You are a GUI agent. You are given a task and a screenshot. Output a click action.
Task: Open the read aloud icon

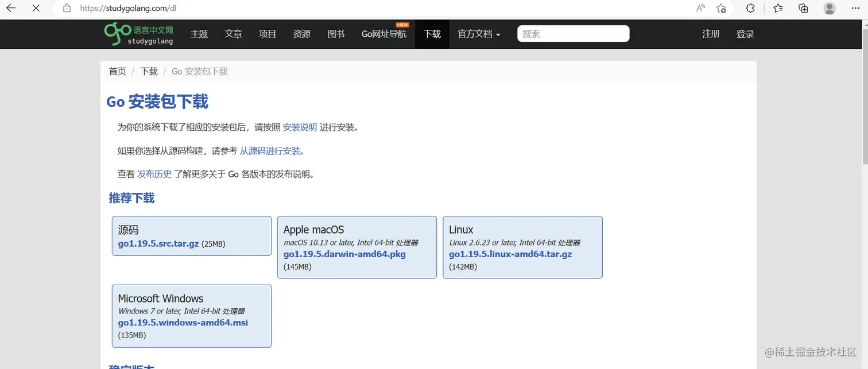coord(700,8)
